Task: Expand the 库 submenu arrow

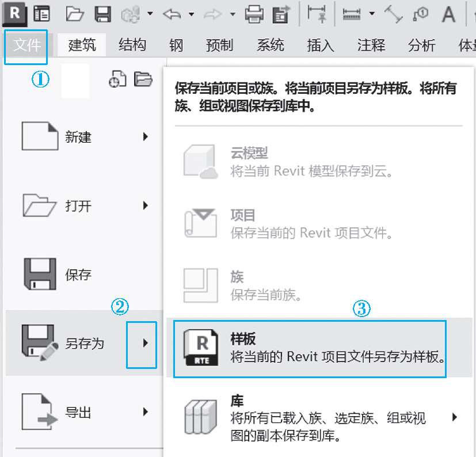Action: pos(455,417)
